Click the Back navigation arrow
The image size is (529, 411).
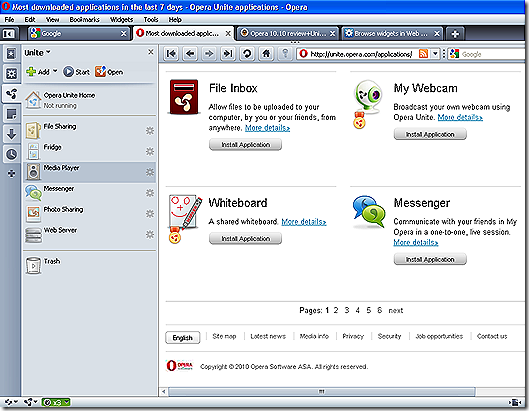(190, 54)
